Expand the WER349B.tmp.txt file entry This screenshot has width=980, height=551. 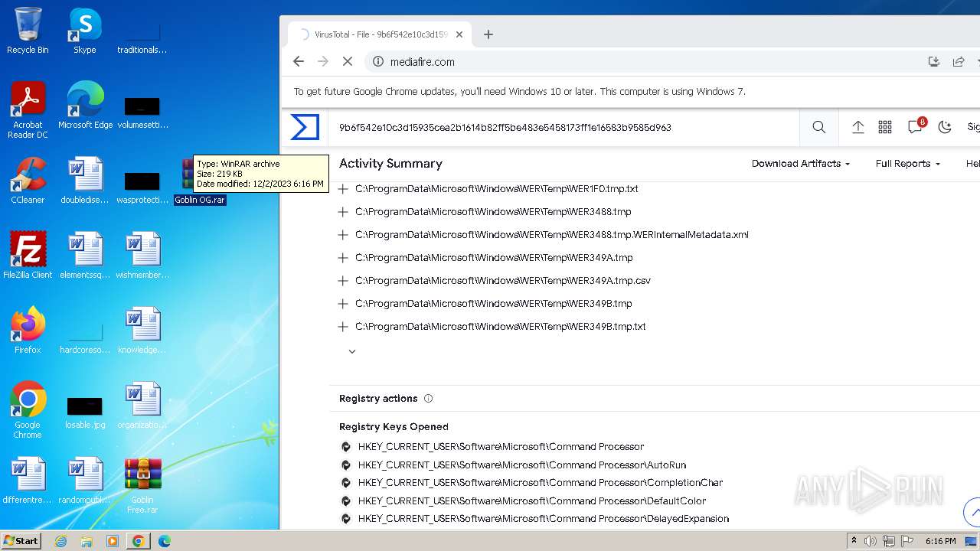coord(343,326)
